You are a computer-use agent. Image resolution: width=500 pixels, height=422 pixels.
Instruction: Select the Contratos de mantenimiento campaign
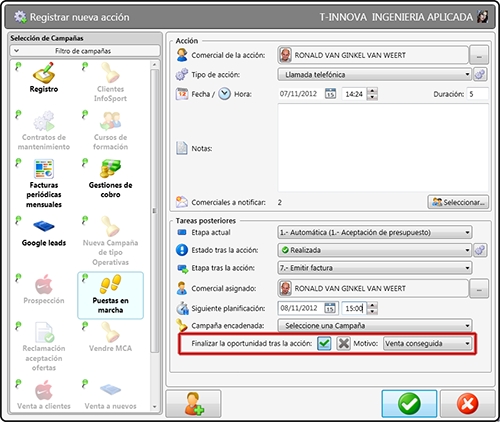click(44, 130)
